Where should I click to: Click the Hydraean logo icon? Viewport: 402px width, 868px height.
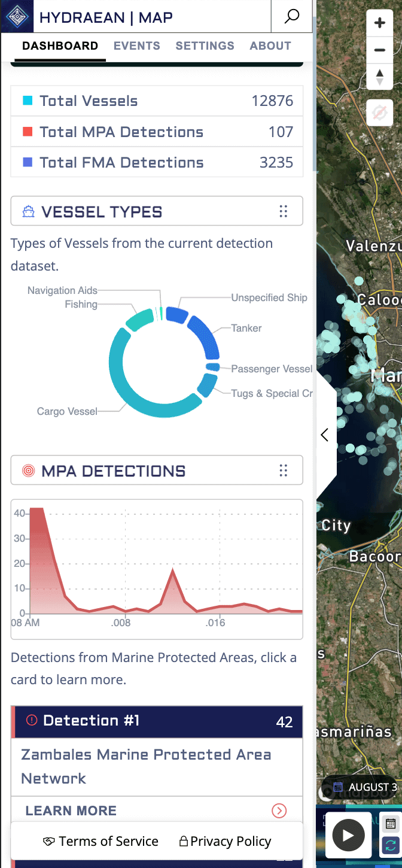16,16
